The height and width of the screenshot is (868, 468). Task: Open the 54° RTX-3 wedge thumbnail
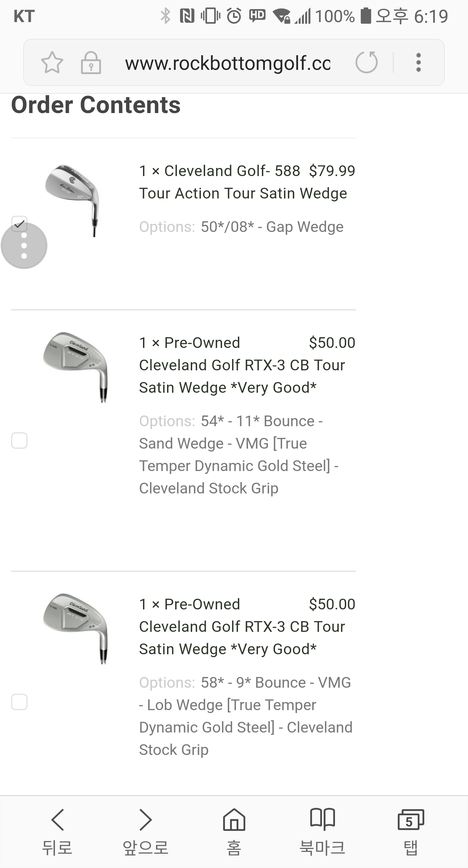click(75, 367)
